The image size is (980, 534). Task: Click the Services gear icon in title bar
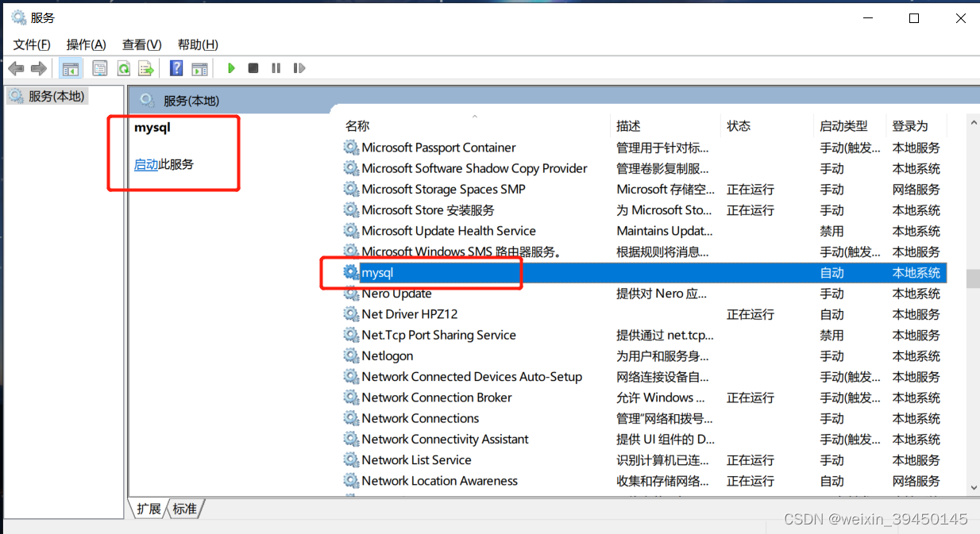(x=18, y=17)
